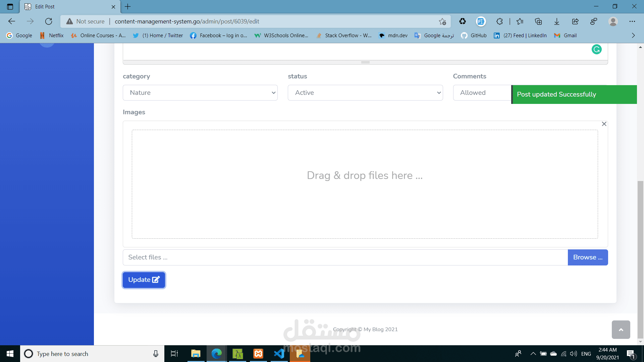The width and height of the screenshot is (644, 362).
Task: Add this page to favorites with the star icon
Action: click(442, 21)
